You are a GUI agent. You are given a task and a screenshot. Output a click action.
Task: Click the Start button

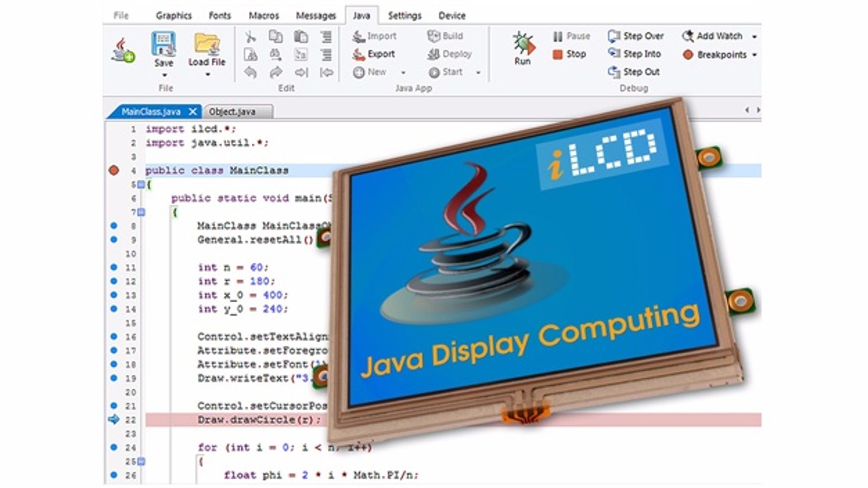(x=445, y=72)
